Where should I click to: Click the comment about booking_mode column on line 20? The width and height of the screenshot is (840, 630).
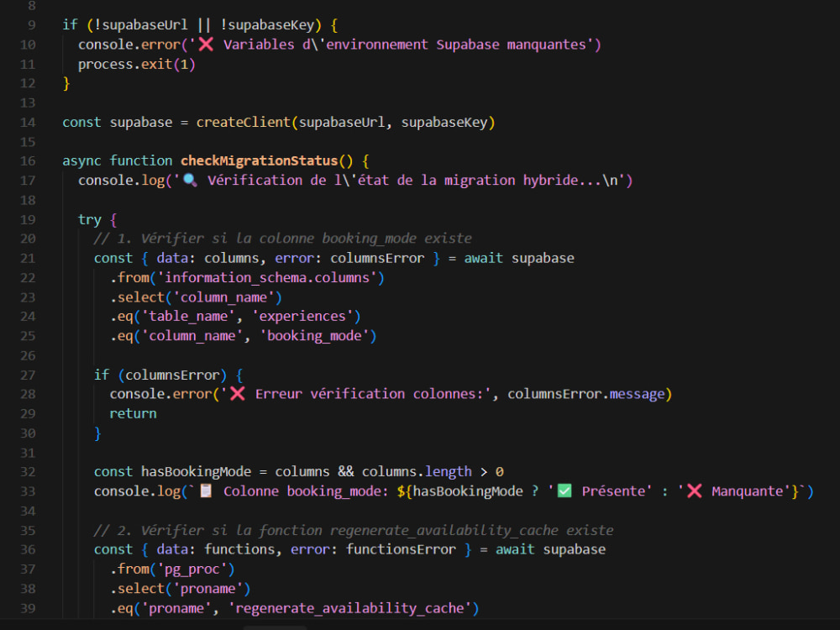pos(283,239)
